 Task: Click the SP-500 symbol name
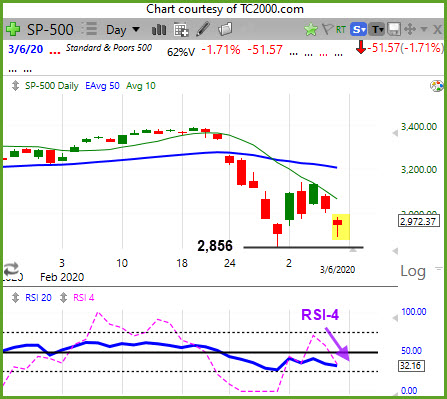[50, 30]
